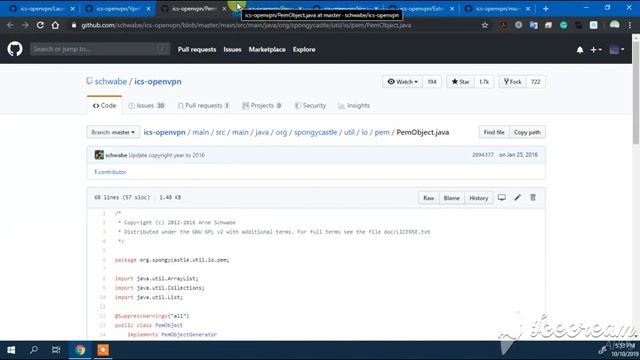Click the Copy path button
The height and width of the screenshot is (360, 640).
[527, 132]
